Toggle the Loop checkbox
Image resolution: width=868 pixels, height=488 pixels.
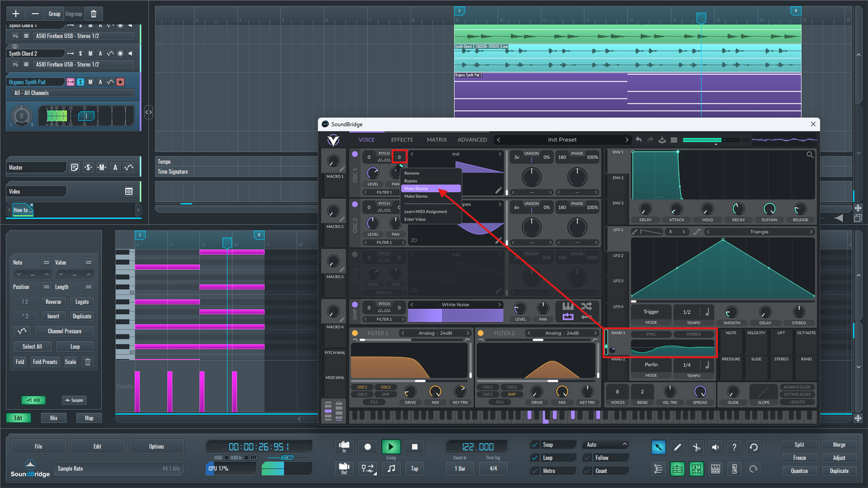535,458
